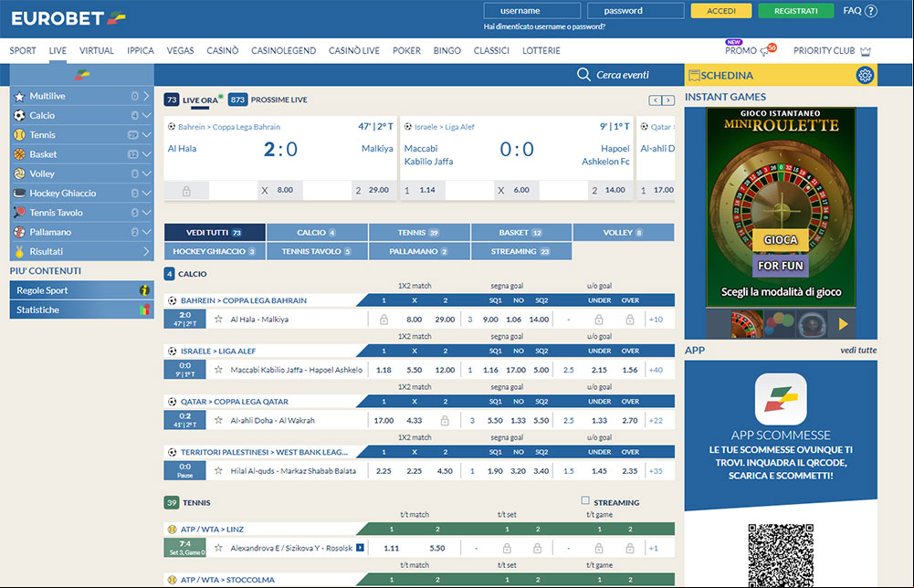Click the Cerca eventi search field
The height and width of the screenshot is (588, 914).
tap(623, 75)
